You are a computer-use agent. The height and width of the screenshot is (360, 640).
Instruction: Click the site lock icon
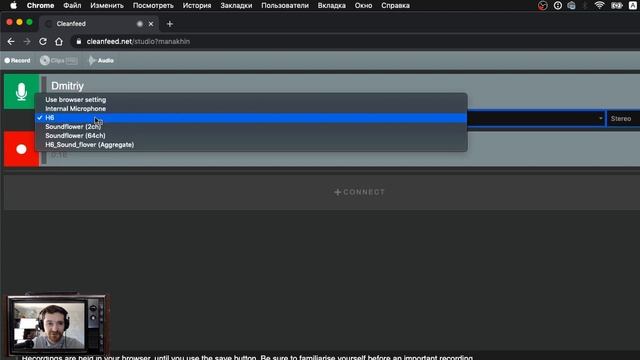[x=79, y=42]
